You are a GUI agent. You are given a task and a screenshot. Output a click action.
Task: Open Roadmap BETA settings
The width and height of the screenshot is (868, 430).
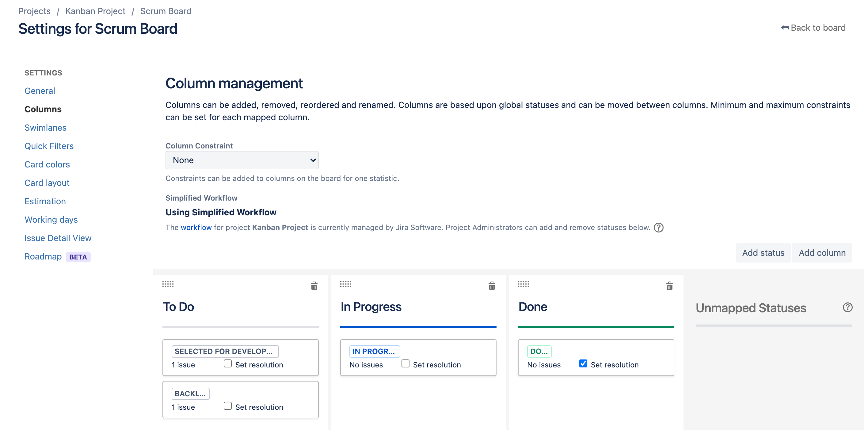43,256
